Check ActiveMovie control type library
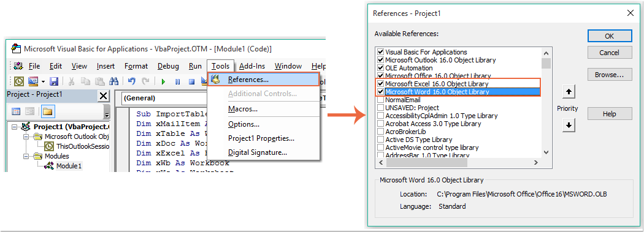 pos(381,147)
